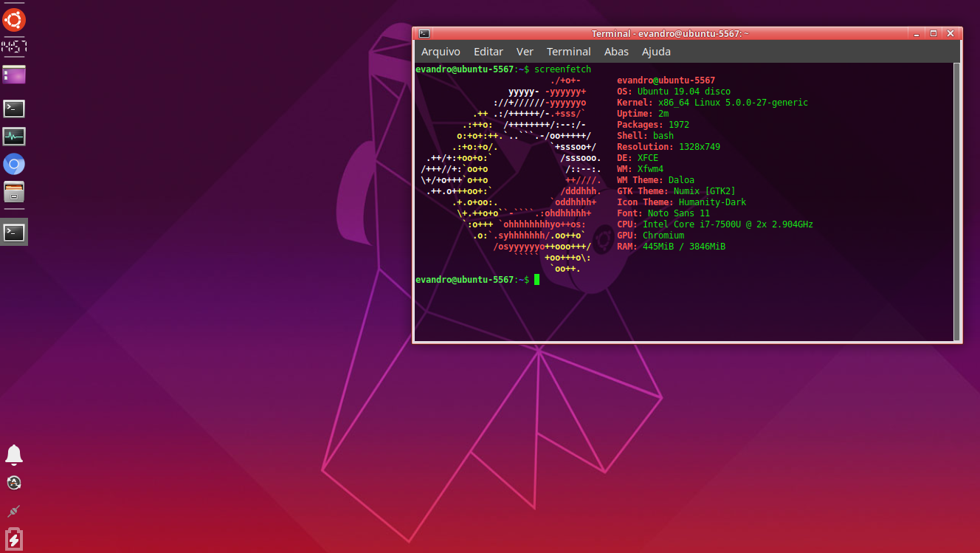
Task: Launch the terminal emulator from the panel
Action: tap(14, 109)
